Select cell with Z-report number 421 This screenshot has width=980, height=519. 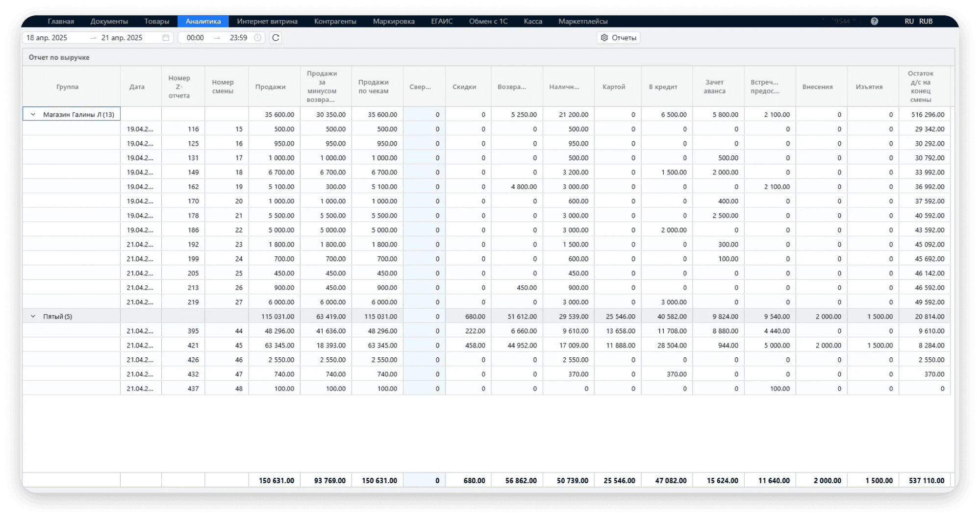point(183,346)
